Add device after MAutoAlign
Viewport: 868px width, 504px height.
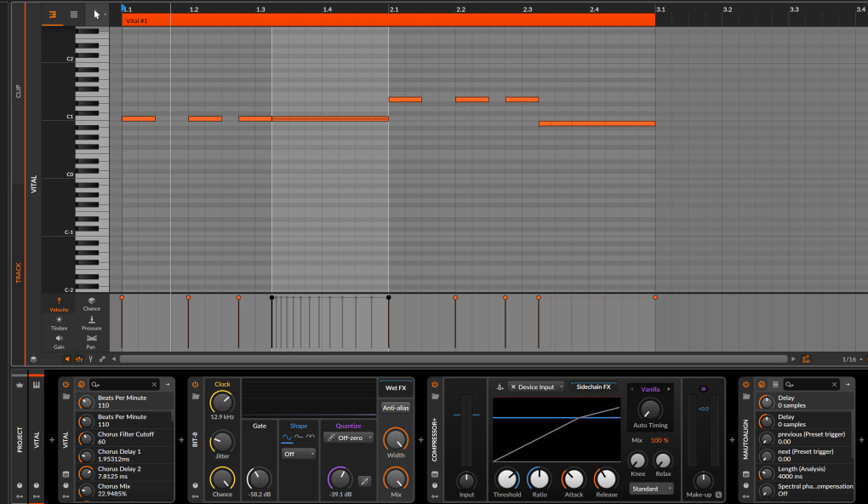(861, 440)
